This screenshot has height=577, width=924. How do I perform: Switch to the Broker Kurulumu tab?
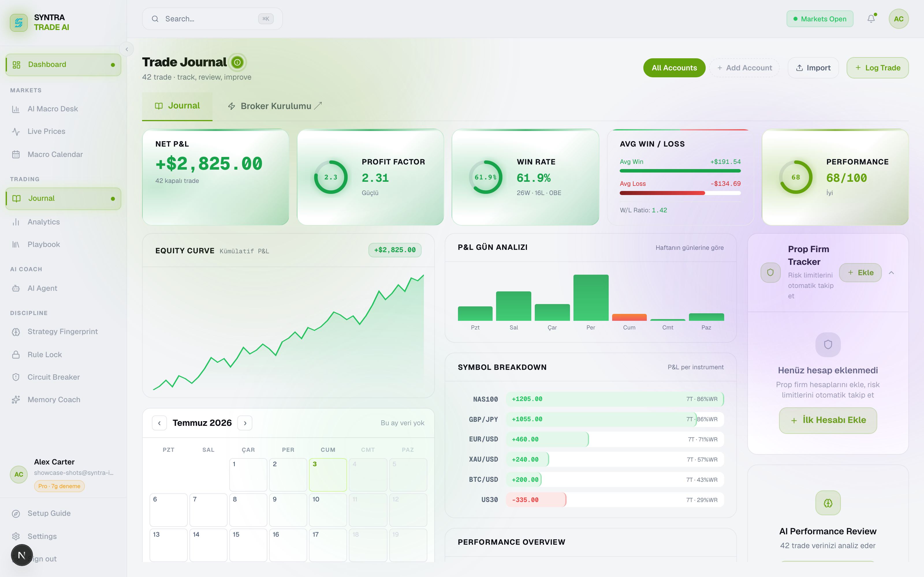click(275, 106)
